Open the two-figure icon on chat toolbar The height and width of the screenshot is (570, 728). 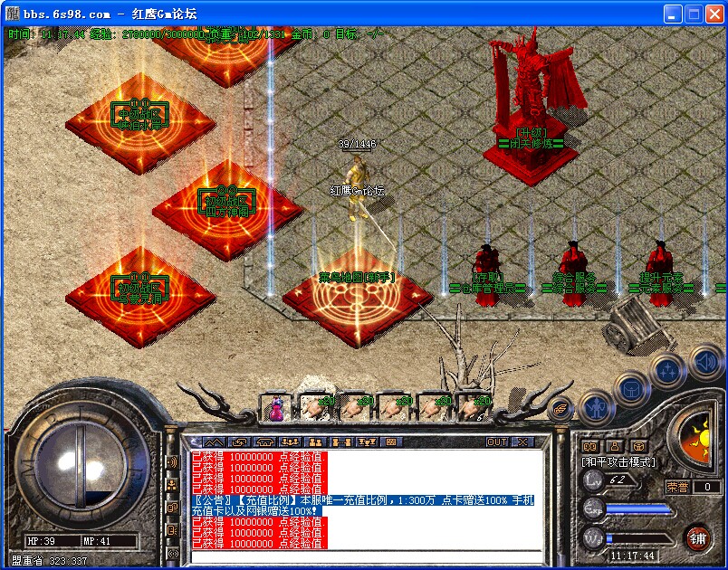click(x=316, y=442)
